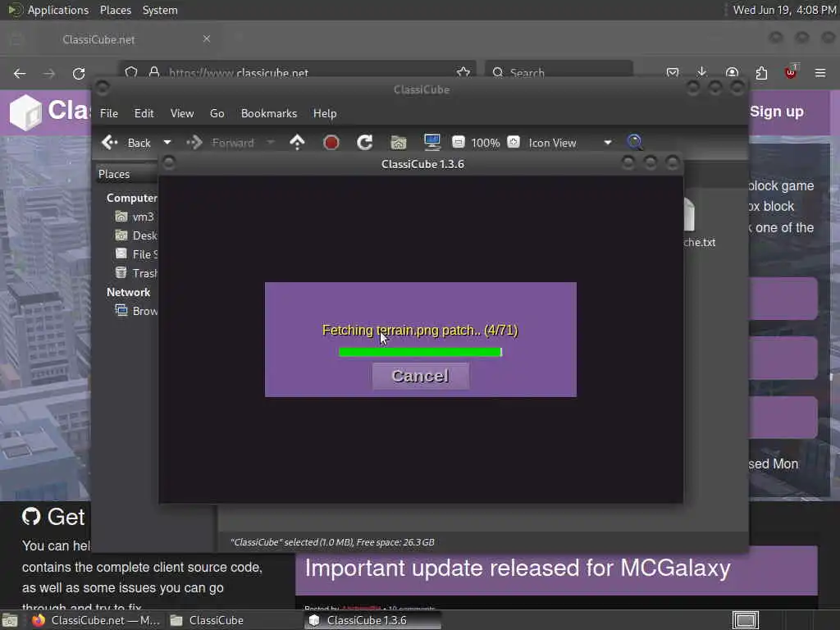This screenshot has height=630, width=840.
Task: Open the Icon View mode dropdown
Action: coord(570,143)
